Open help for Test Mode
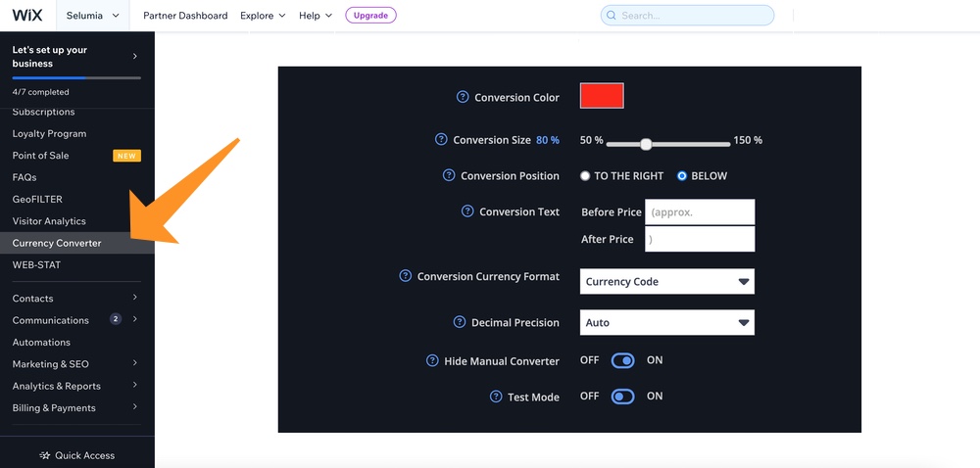The image size is (980, 468). pyautogui.click(x=496, y=397)
